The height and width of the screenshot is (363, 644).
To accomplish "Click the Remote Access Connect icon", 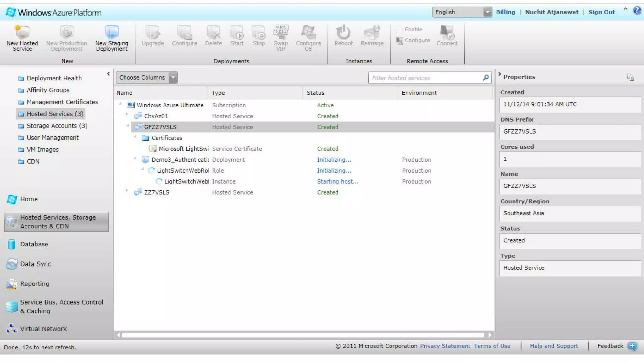I will tap(447, 33).
